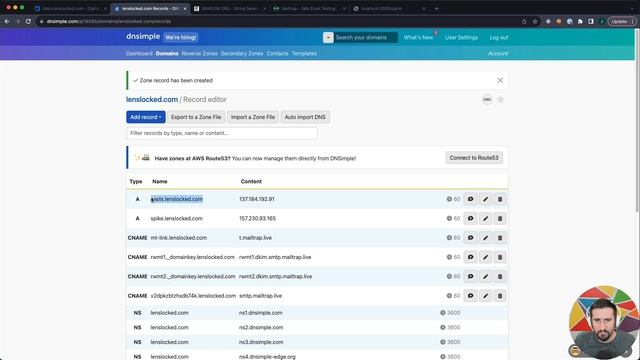The image size is (640, 360).
Task: Open a new browser tab
Action: (436, 8)
